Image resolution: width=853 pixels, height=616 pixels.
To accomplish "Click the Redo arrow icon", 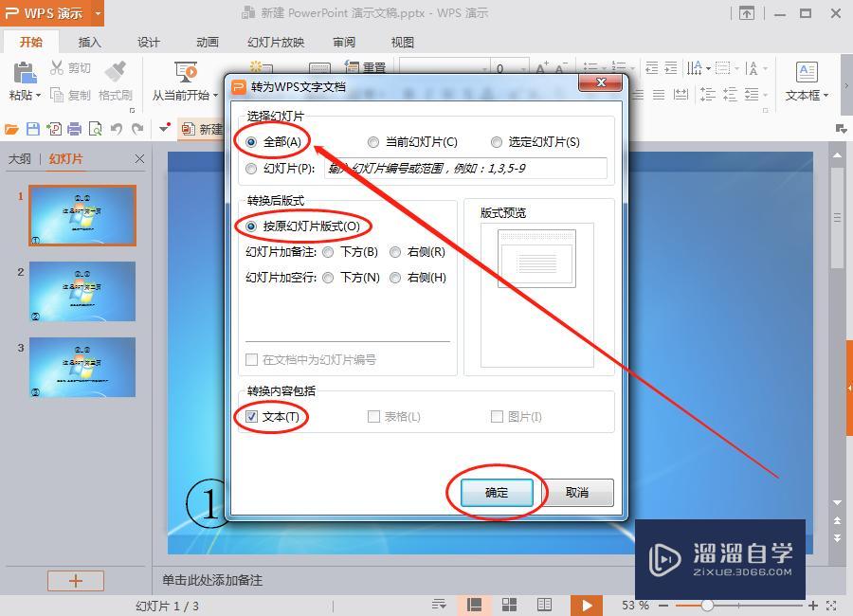I will coord(137,129).
